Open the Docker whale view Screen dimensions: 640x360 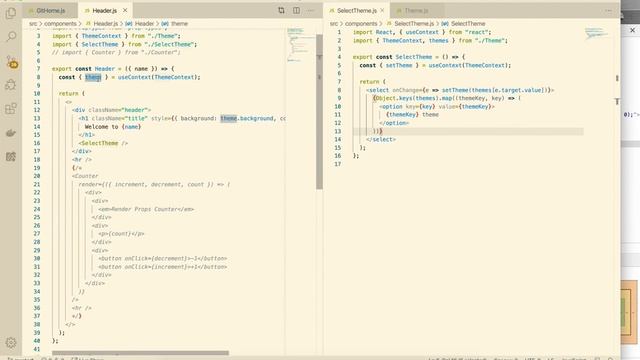click(x=11, y=133)
